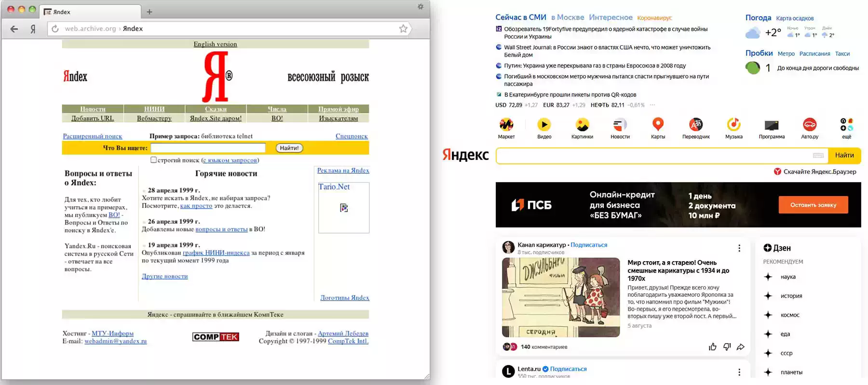Show the on-screen keyboard in Яндекс search field

tap(818, 155)
